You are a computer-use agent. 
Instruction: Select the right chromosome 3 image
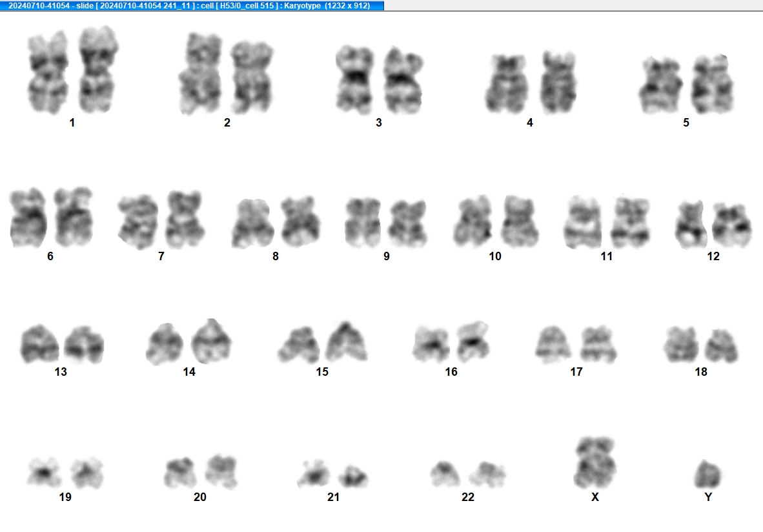click(x=403, y=81)
